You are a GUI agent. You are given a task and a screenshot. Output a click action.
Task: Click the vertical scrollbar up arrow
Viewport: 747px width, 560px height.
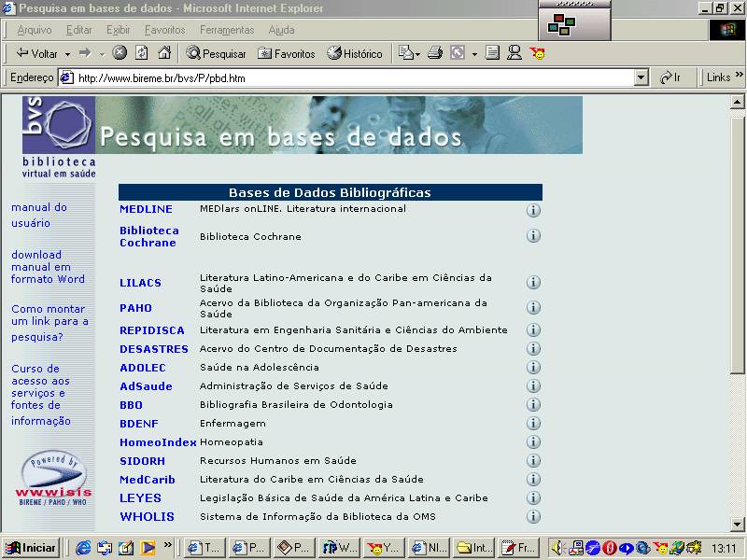(x=737, y=102)
